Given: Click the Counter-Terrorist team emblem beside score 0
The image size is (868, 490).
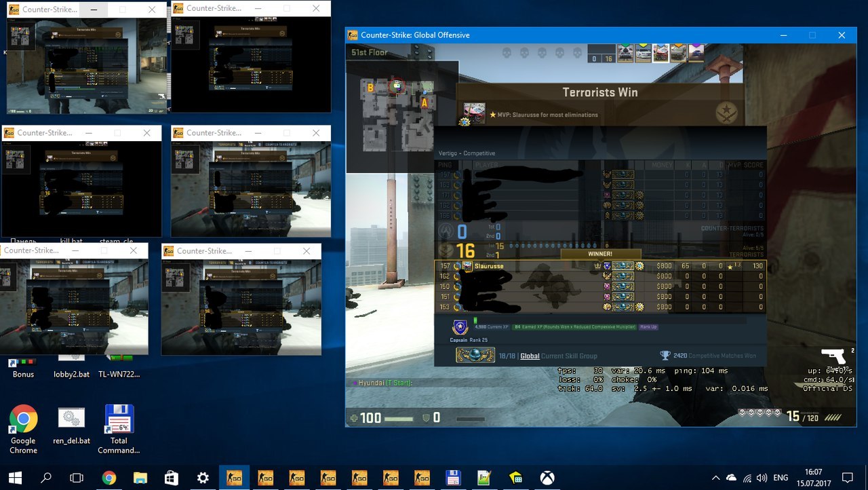Looking at the screenshot, I should [x=446, y=231].
